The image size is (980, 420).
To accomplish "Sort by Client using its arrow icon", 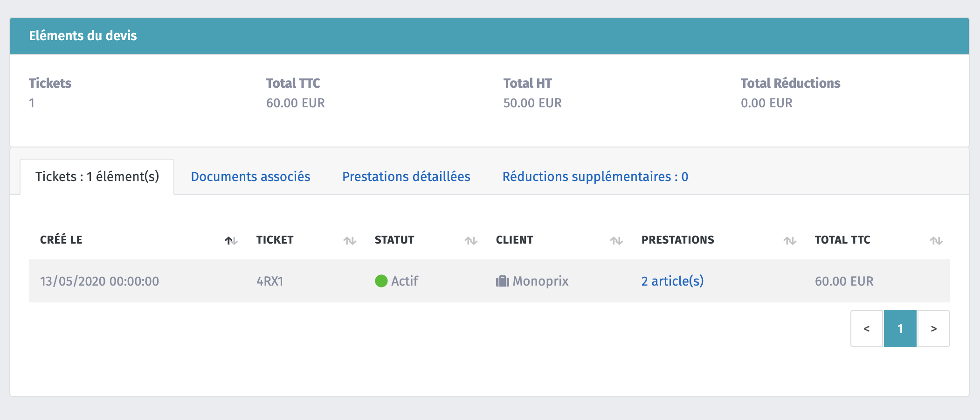I will (x=616, y=241).
